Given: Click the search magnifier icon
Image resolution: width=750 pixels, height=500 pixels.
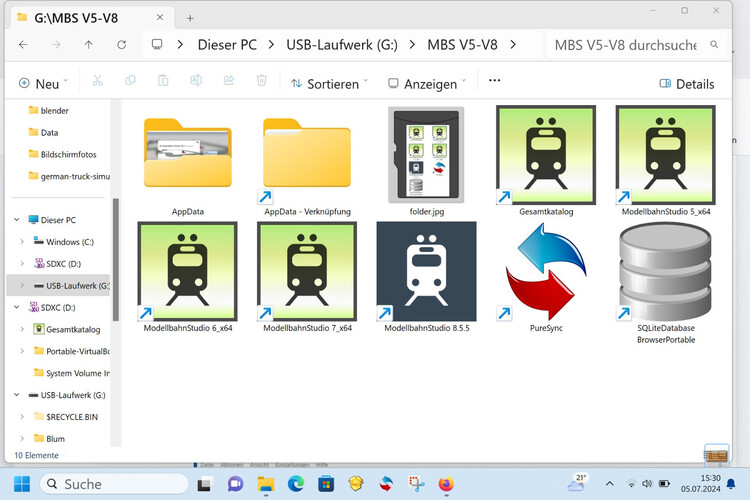Looking at the screenshot, I should [x=714, y=44].
